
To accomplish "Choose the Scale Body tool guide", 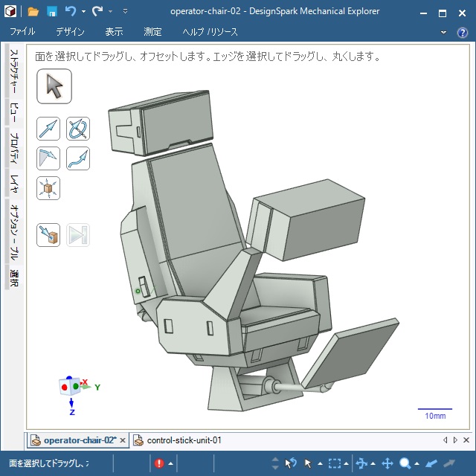I will [48, 188].
